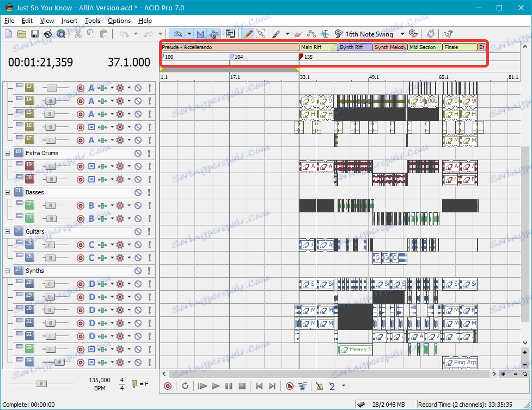The width and height of the screenshot is (532, 410).
Task: Solo track 22
Action: pyautogui.click(x=149, y=206)
